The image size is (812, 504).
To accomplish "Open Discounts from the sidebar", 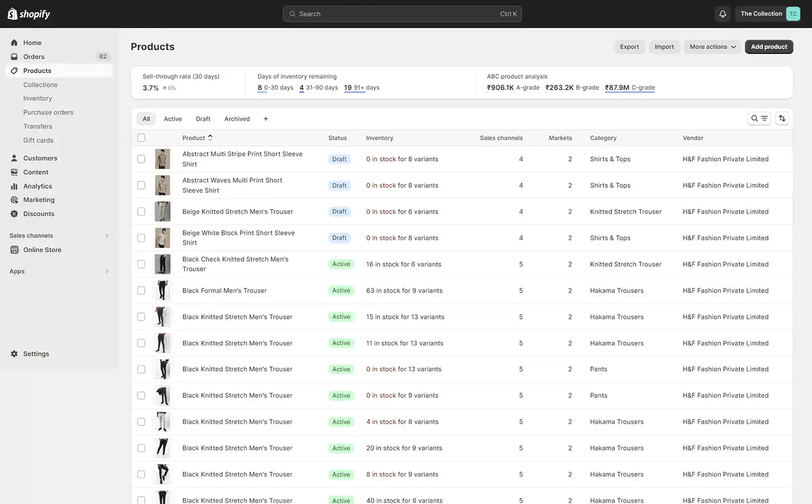I will coord(39,214).
